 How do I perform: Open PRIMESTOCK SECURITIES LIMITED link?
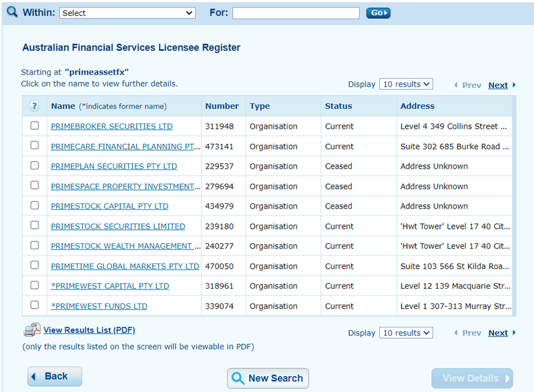point(118,226)
